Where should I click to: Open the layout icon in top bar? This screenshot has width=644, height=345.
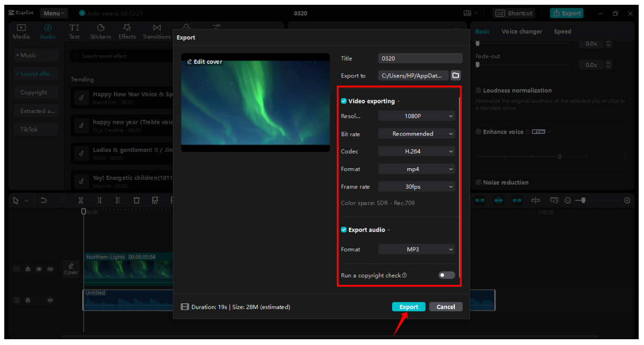(467, 13)
